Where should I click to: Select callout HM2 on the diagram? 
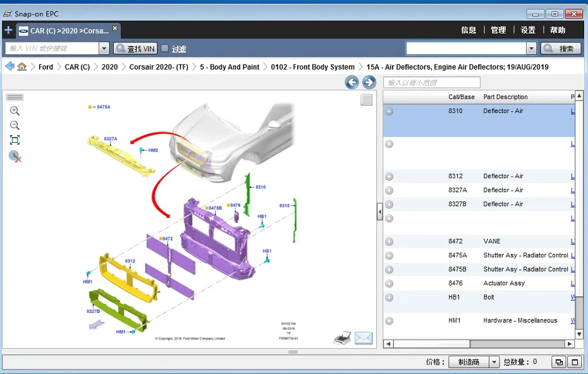(x=153, y=150)
